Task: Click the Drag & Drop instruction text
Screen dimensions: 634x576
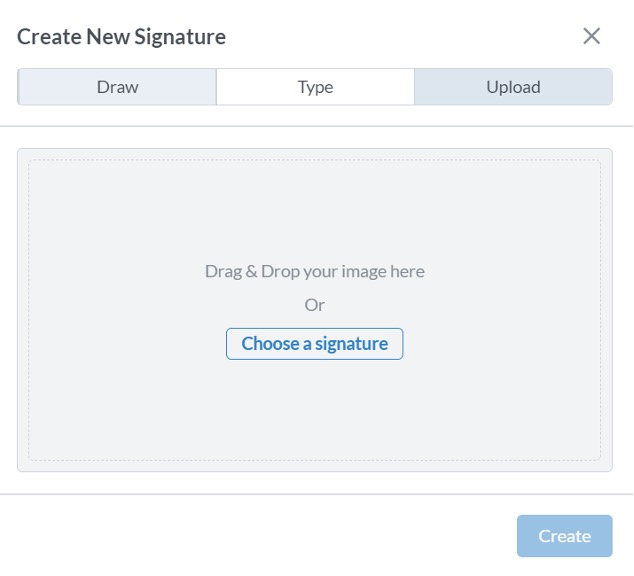Action: (x=314, y=271)
